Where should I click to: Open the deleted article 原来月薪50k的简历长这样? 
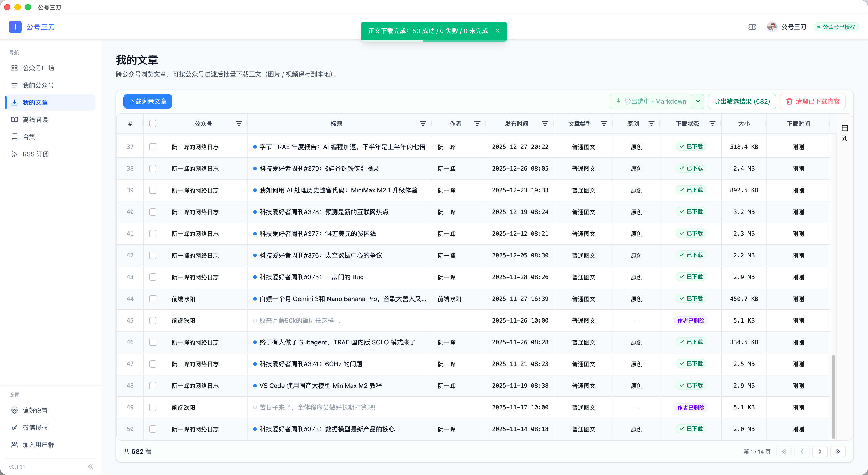point(300,320)
